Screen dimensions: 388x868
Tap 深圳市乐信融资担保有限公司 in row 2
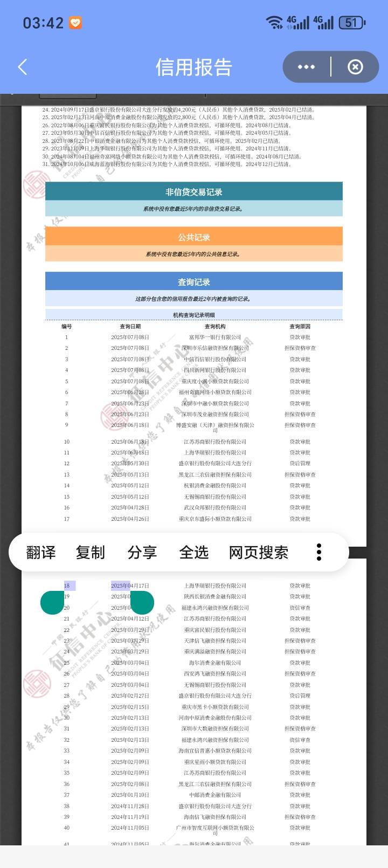coord(215,348)
